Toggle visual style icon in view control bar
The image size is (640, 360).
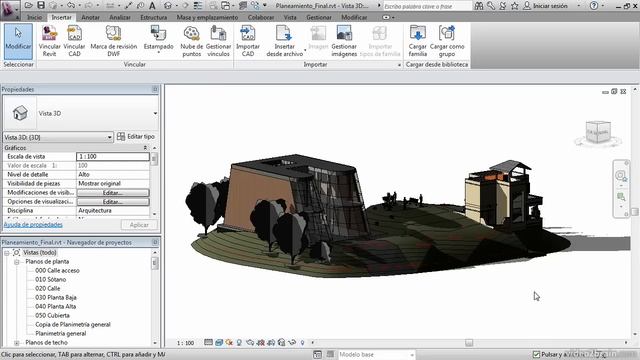219,342
